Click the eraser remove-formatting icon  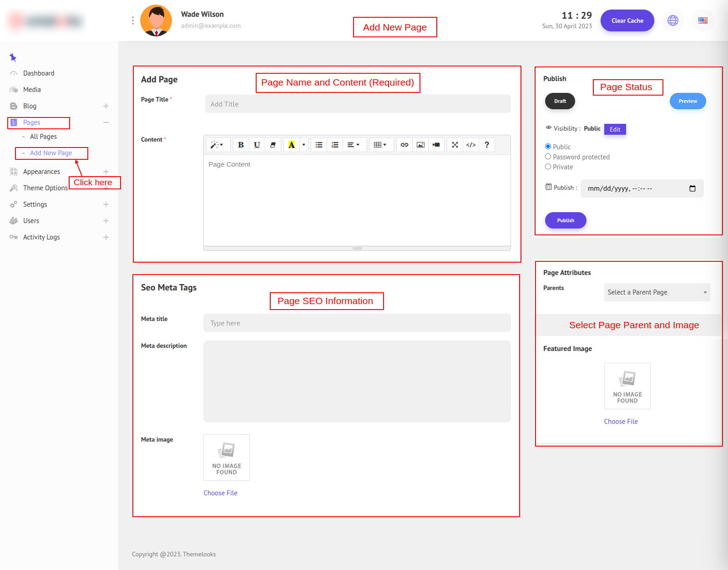(273, 145)
